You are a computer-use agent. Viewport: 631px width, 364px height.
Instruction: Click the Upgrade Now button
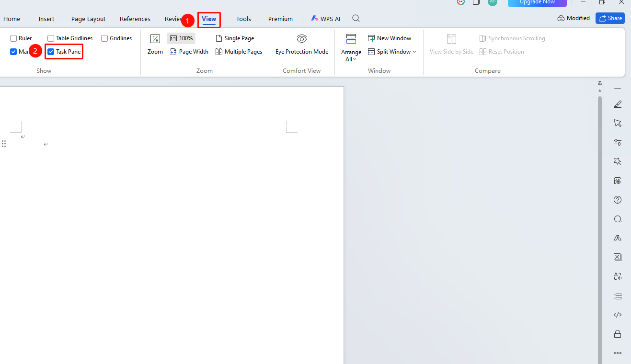click(537, 2)
